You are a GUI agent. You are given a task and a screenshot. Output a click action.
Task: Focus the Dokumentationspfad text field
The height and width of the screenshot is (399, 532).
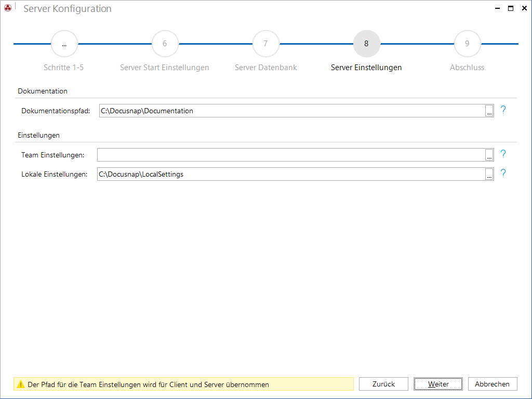[292, 111]
